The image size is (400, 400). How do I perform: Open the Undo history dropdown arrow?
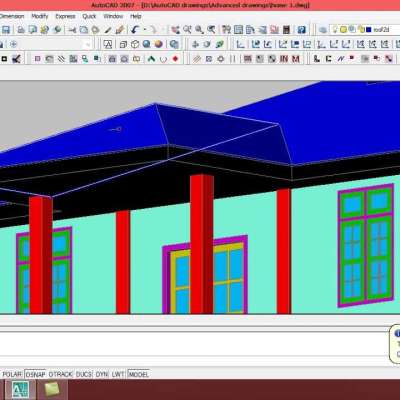point(144,30)
